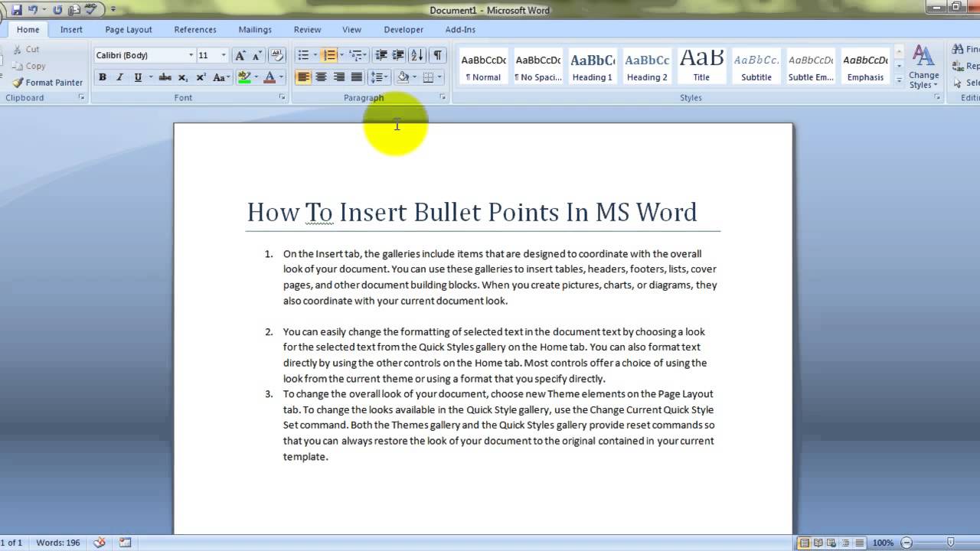Open the Insert tab
980x551 pixels.
coord(71,29)
